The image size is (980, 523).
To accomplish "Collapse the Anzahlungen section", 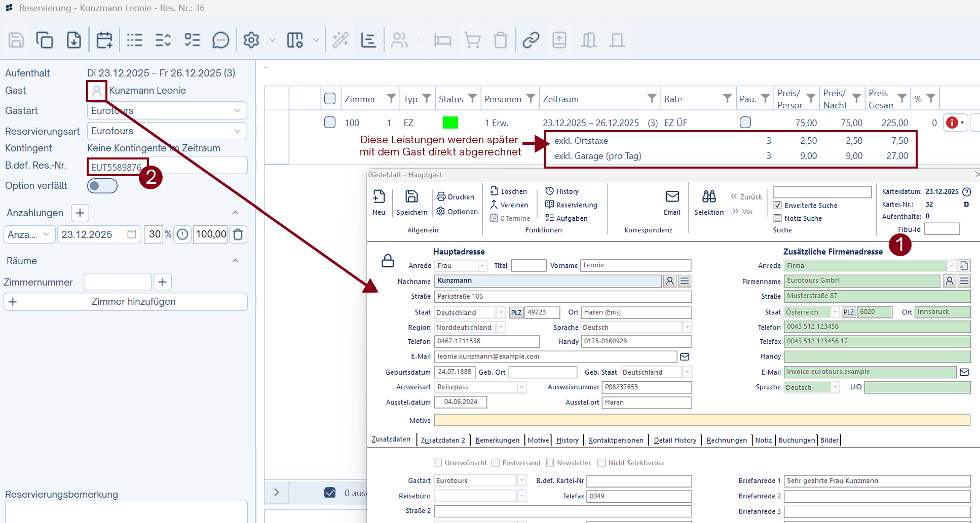I will (x=235, y=213).
